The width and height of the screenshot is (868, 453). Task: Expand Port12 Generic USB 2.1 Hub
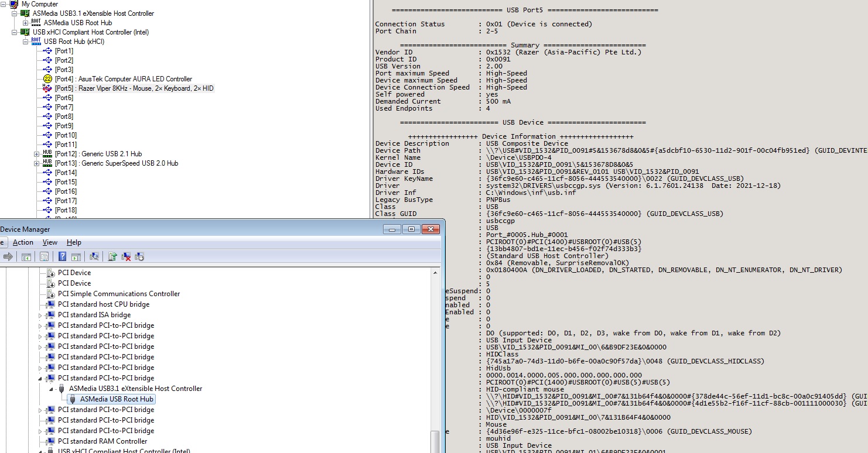click(x=36, y=154)
